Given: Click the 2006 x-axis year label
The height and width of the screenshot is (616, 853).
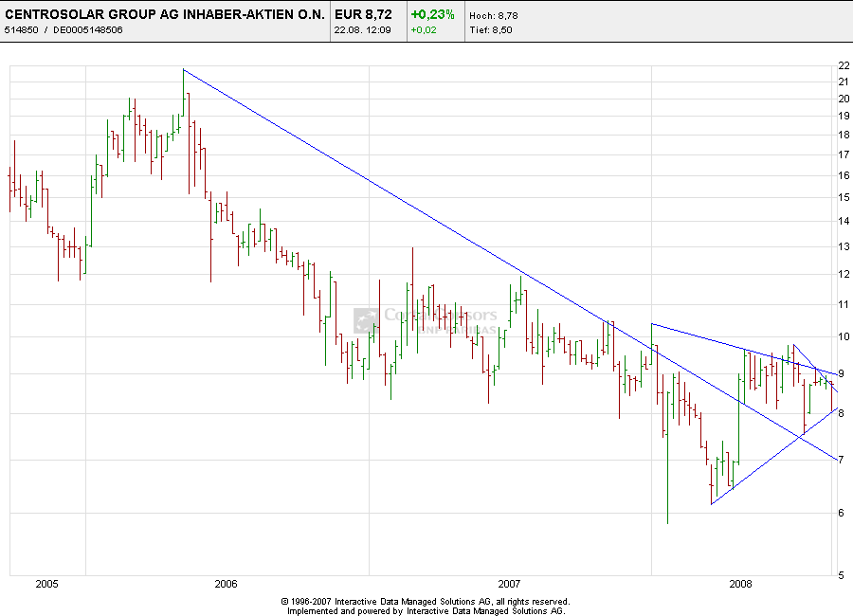Looking at the screenshot, I should [x=227, y=584].
